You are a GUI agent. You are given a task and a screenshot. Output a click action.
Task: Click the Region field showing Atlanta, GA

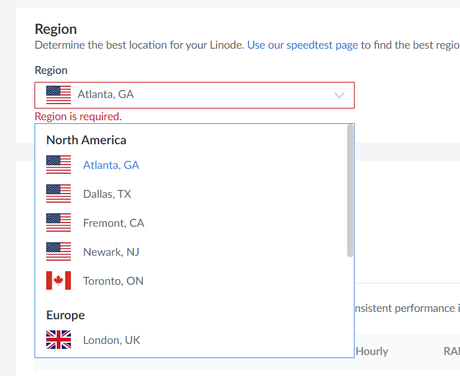pos(194,95)
